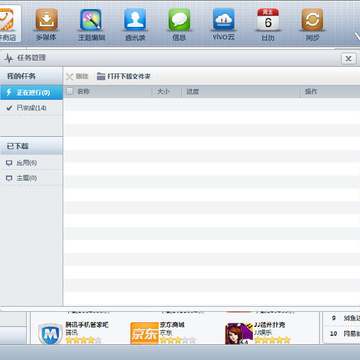Open the 京东商城 app title link
Screen dimensions: 360x360
tap(172, 325)
